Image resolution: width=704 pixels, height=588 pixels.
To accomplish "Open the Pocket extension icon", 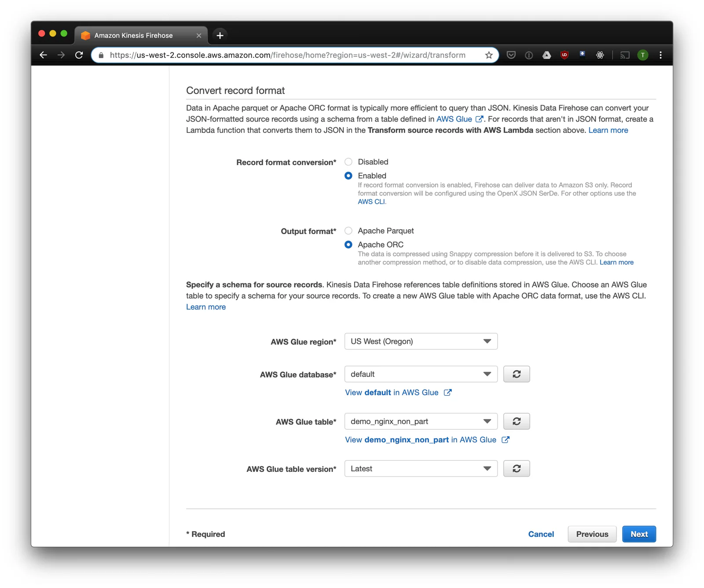I will [511, 55].
